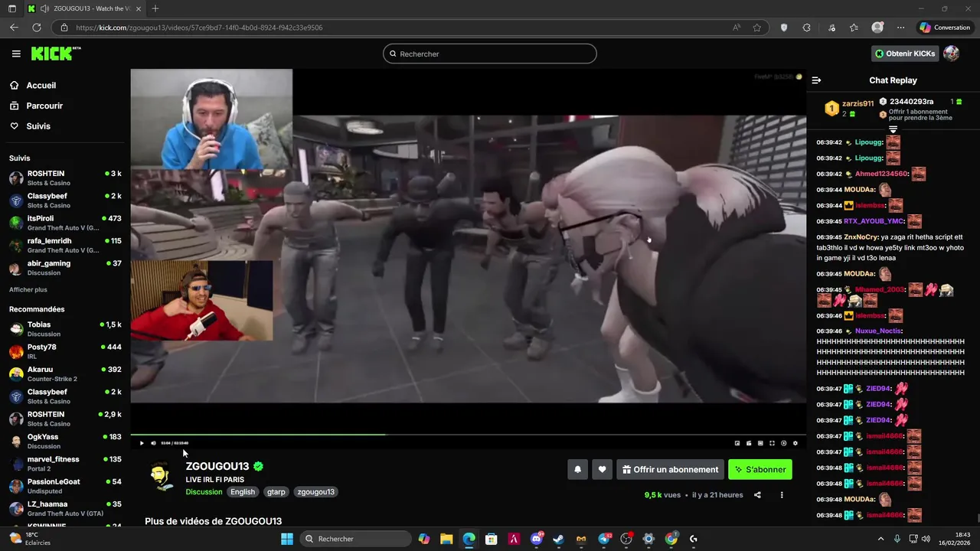980x551 pixels.
Task: Open PassionLeGoat recommended channel
Action: 65,486
